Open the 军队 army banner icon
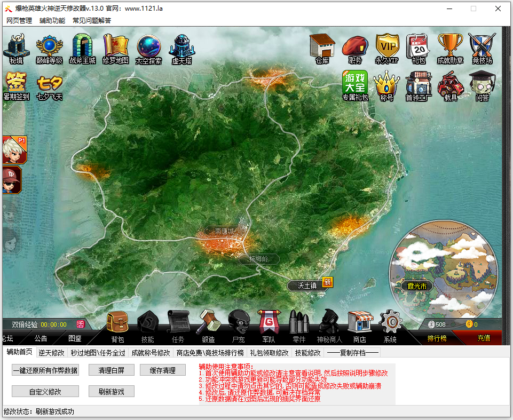Image resolution: width=513 pixels, height=420 pixels. (269, 327)
